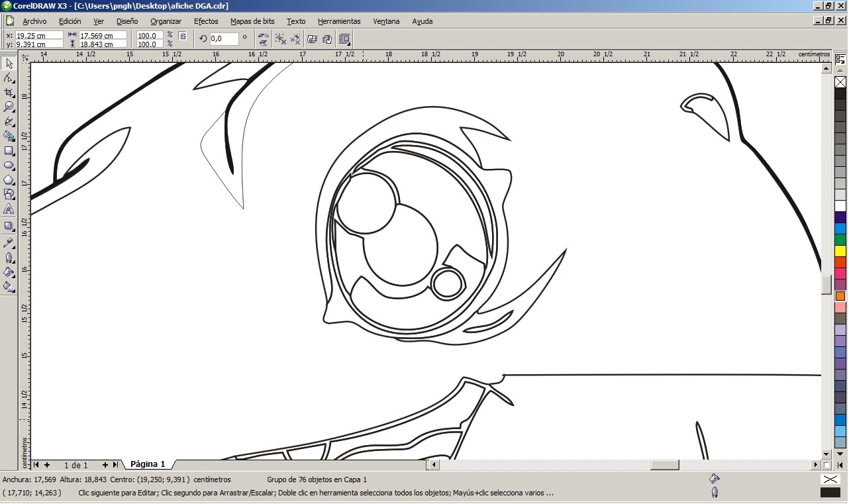Click the horizontal scrollbar thumb

point(664,465)
